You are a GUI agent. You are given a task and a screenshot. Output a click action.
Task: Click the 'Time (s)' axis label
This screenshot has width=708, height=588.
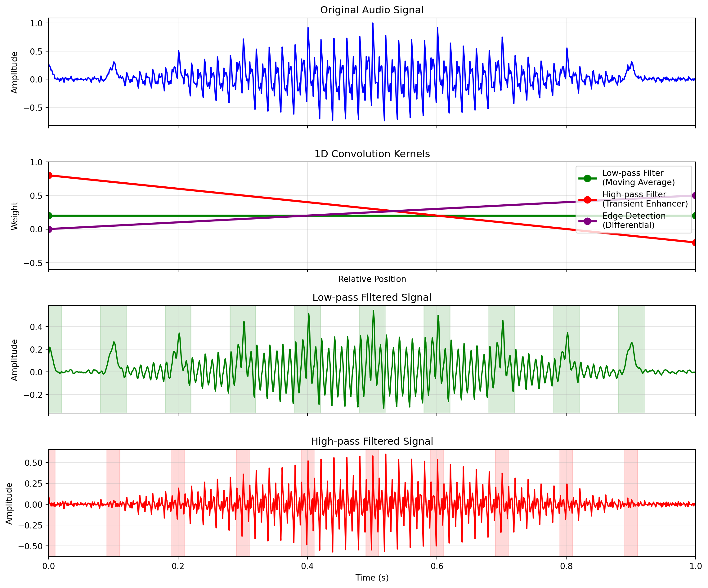(x=372, y=577)
